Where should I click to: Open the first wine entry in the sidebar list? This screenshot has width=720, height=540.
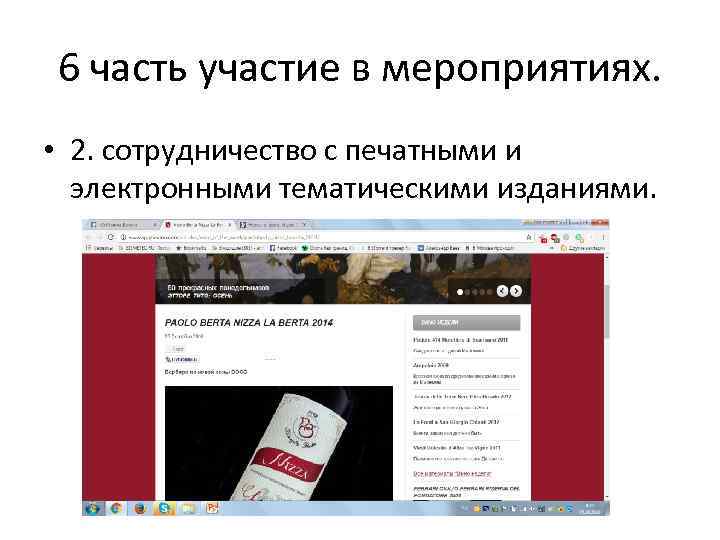tap(461, 340)
